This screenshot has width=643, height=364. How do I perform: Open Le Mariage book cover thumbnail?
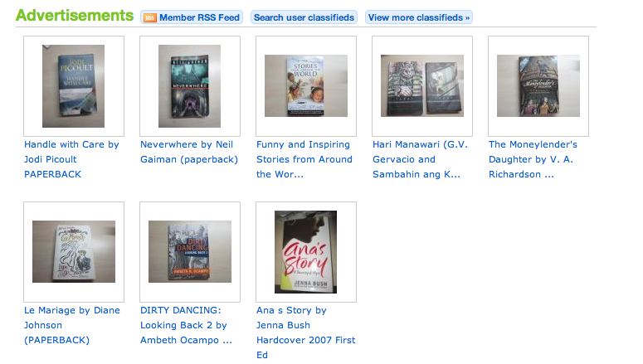[x=74, y=252]
